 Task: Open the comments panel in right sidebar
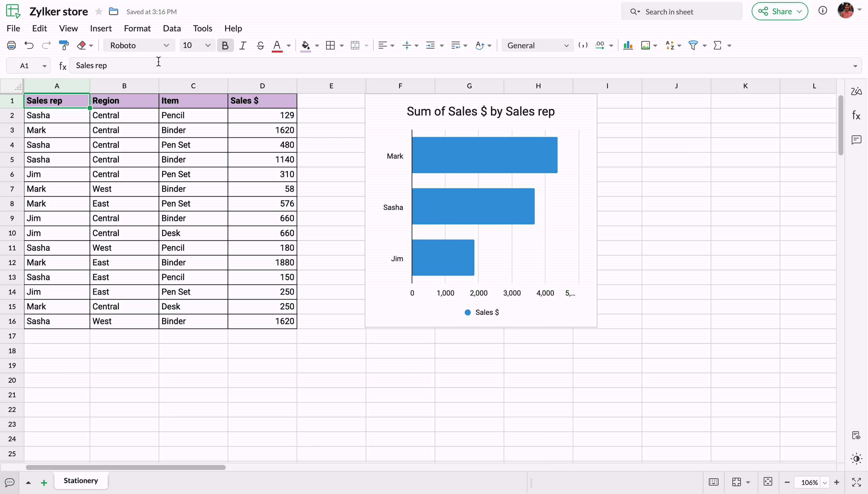point(856,140)
